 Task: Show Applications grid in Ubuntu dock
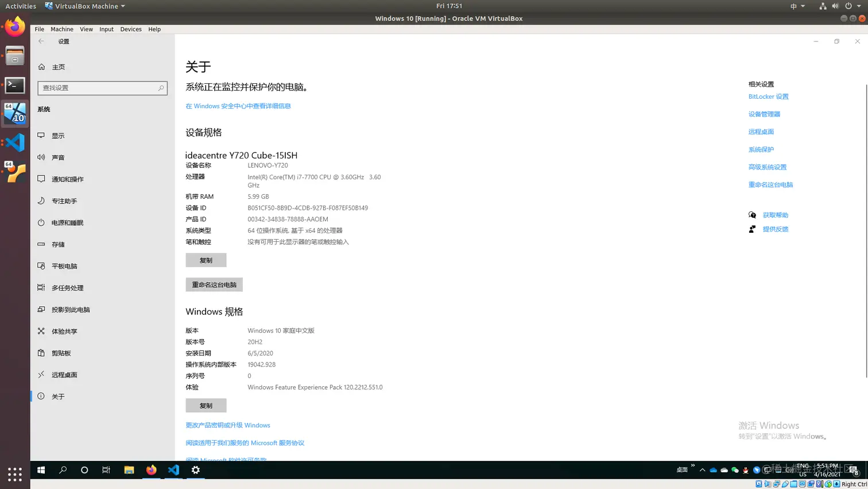pos(15,474)
